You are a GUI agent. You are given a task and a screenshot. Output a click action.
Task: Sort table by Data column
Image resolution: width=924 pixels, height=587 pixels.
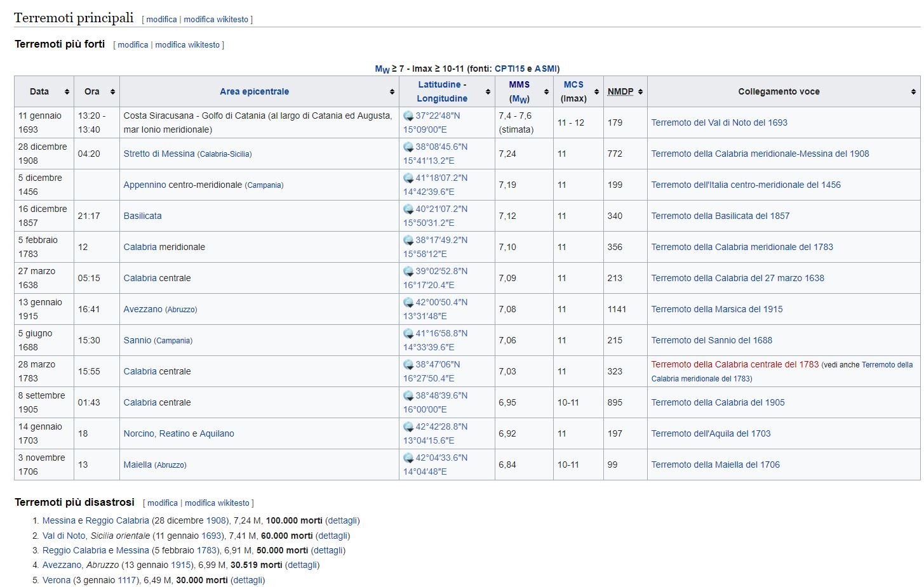[67, 92]
